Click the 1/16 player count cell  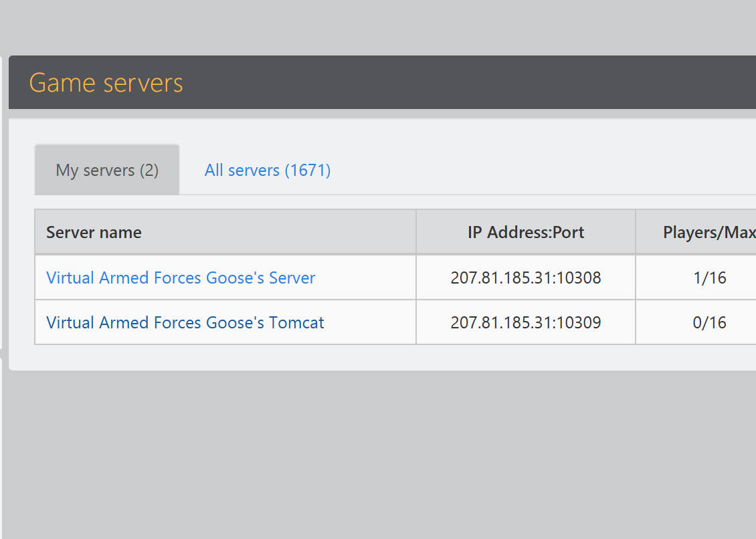point(709,278)
